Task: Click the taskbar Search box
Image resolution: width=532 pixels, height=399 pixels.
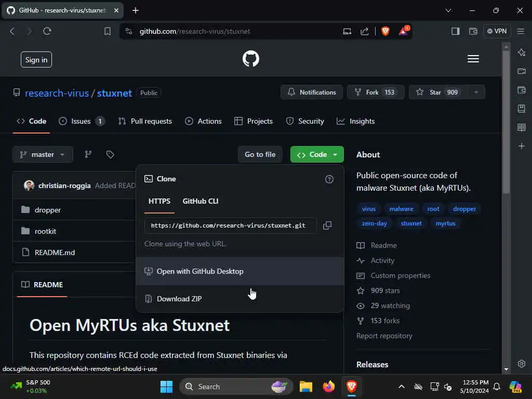Action: tap(236, 387)
